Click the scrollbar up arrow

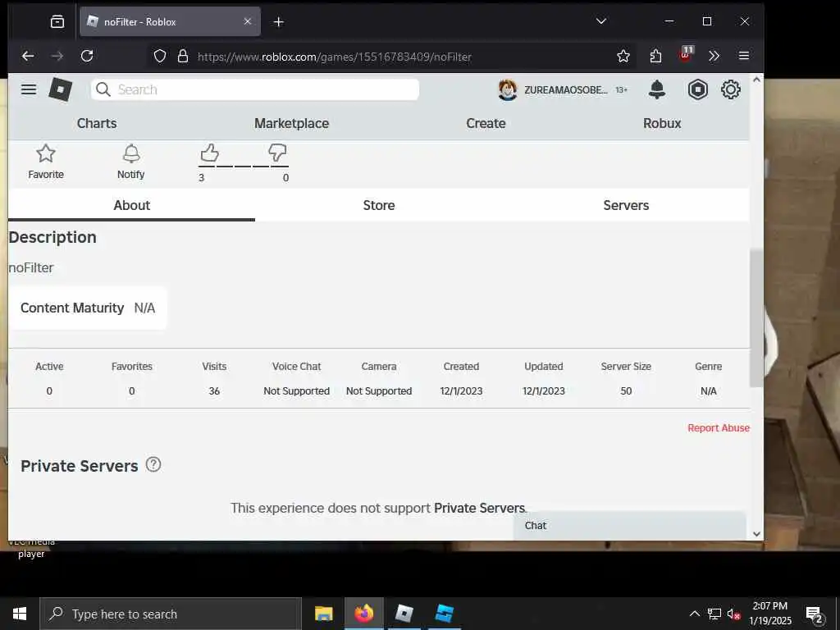(x=756, y=80)
